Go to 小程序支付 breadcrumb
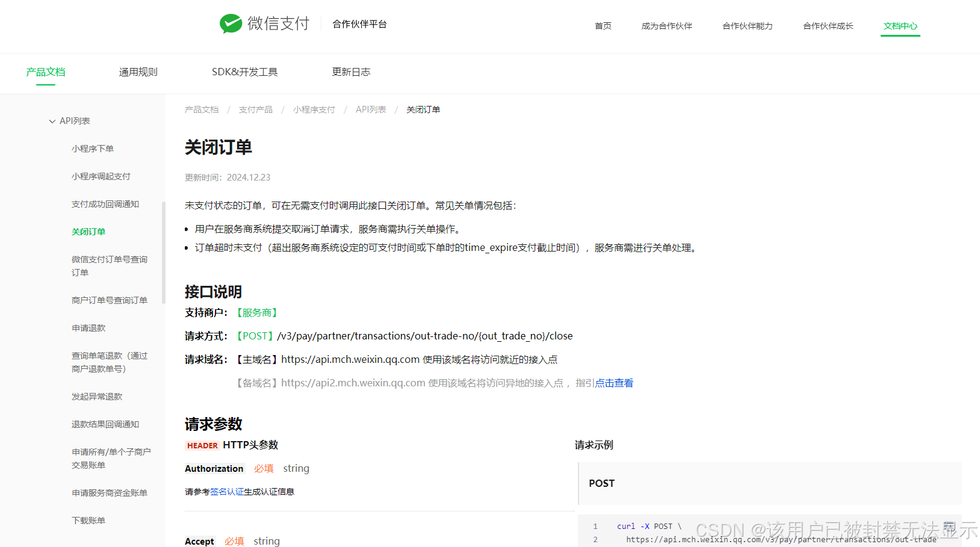 tap(314, 110)
